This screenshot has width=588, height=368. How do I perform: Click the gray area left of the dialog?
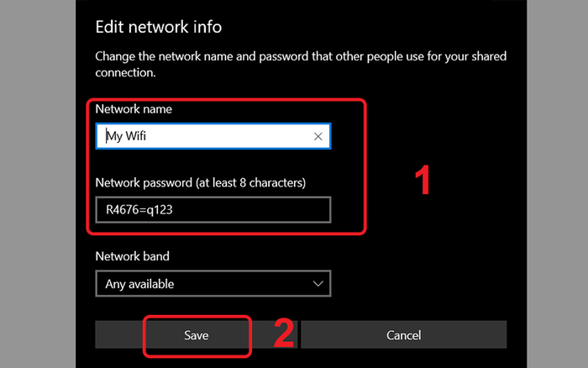[38, 185]
